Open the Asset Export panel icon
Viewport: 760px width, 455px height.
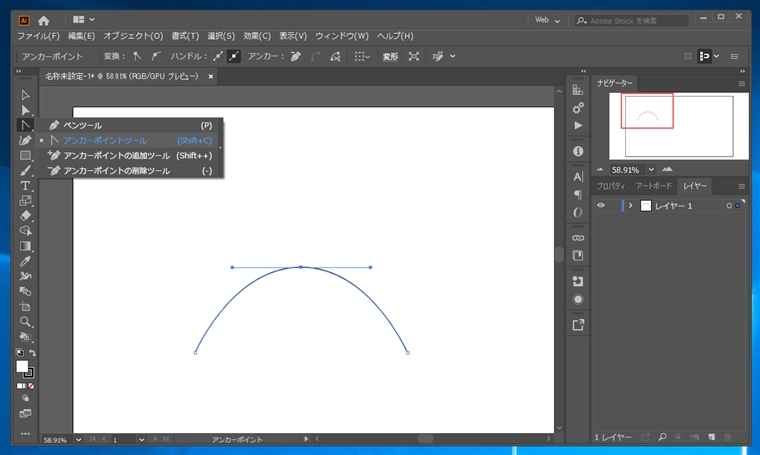[x=578, y=325]
